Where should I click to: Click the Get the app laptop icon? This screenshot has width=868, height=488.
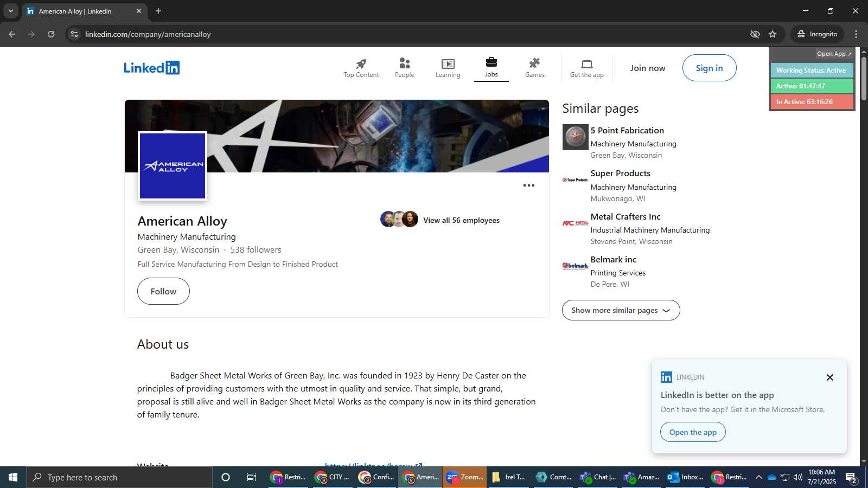pos(587,64)
